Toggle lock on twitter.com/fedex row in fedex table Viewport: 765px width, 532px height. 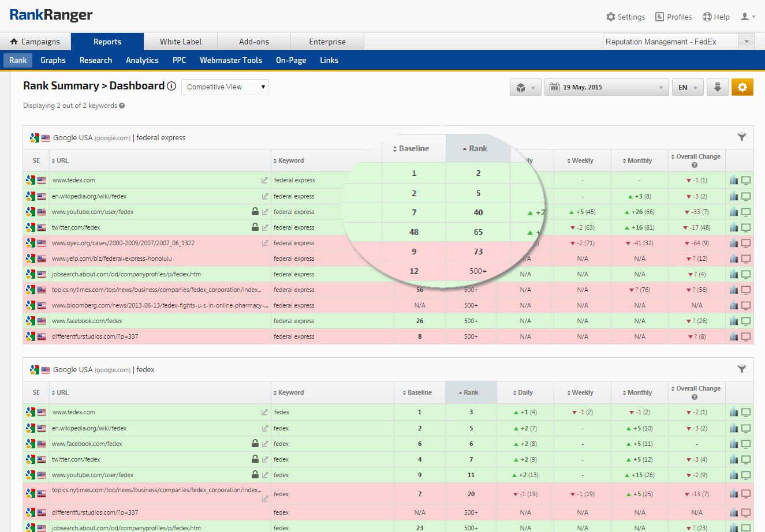click(255, 459)
